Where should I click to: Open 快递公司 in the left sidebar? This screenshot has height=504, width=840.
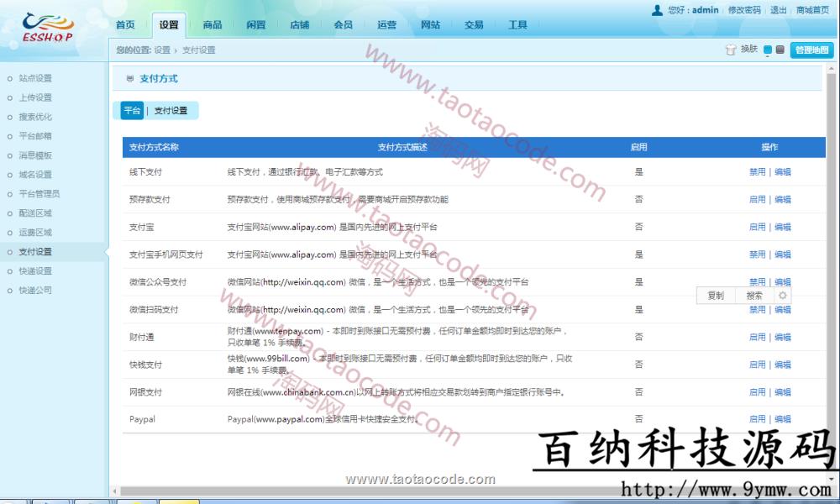point(35,290)
